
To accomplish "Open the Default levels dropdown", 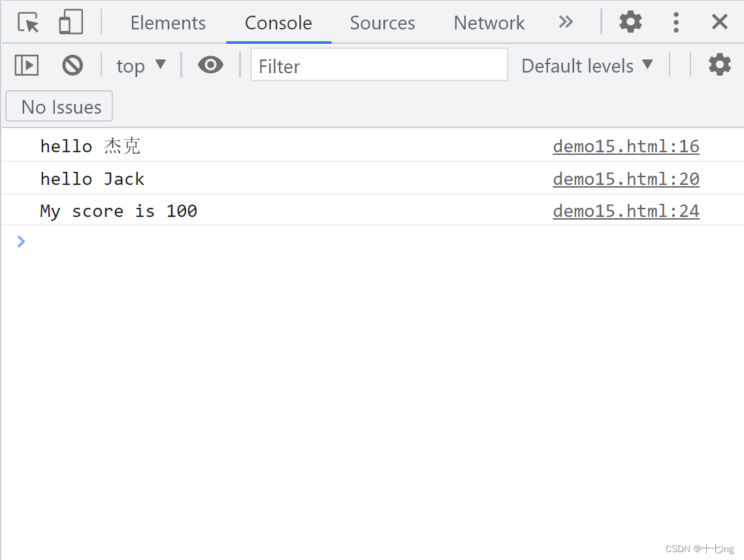I will click(587, 65).
